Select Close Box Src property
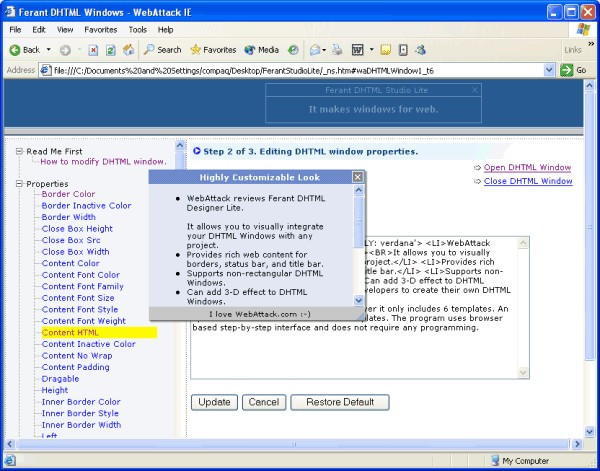The width and height of the screenshot is (600, 471). click(x=71, y=240)
